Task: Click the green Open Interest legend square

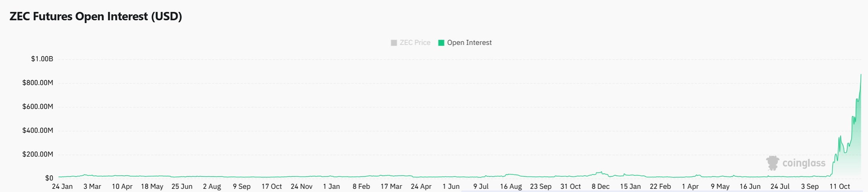Action: pos(441,43)
